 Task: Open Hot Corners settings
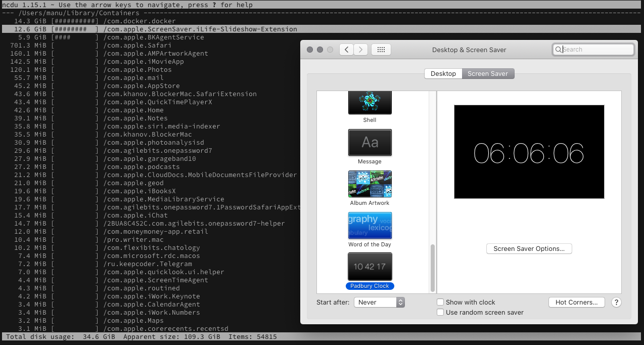click(x=576, y=302)
